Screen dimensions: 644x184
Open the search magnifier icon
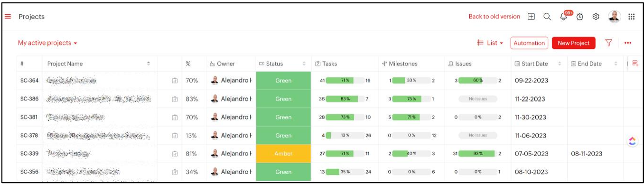click(x=547, y=17)
